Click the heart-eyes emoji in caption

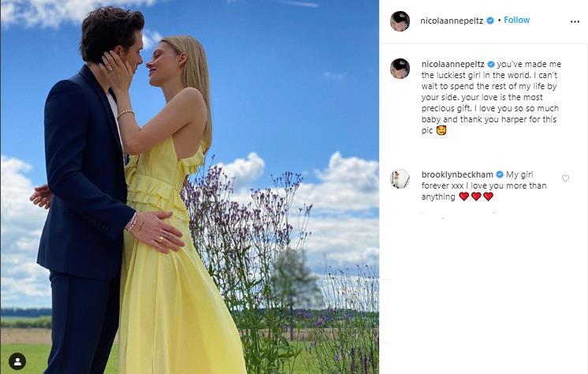tap(441, 130)
